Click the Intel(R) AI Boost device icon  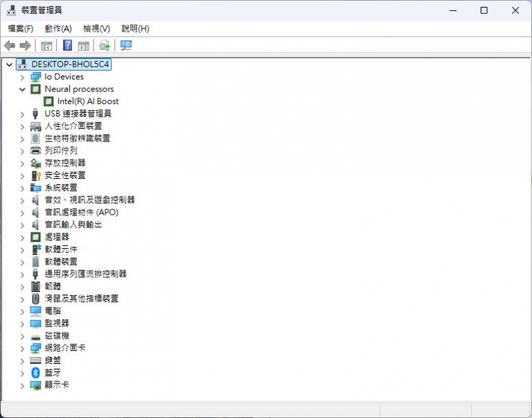pos(48,101)
